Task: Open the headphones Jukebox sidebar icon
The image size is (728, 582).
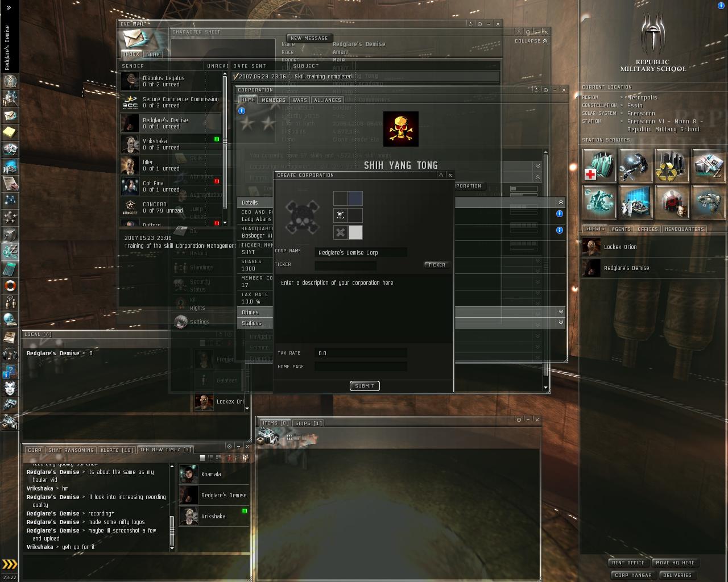Action: [x=10, y=354]
